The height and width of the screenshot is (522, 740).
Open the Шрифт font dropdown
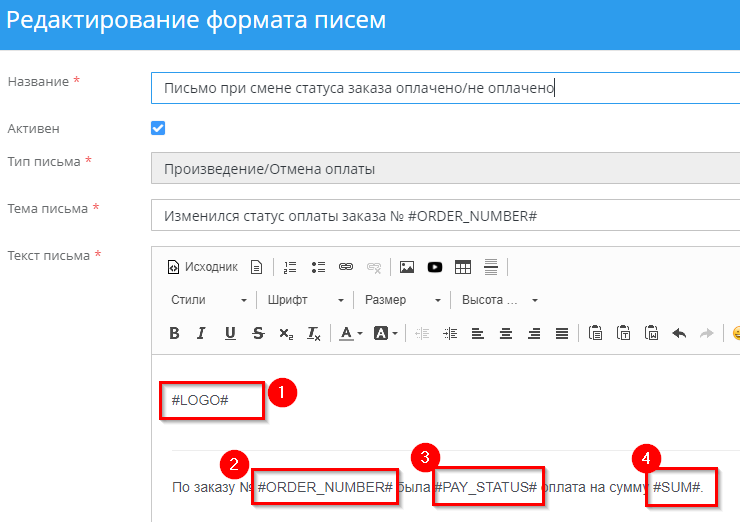coord(305,300)
